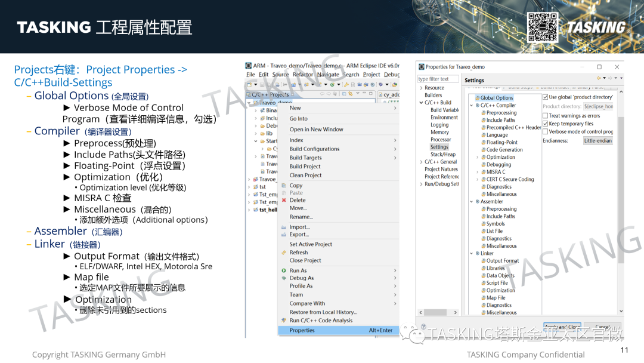
Task: Toggle 'Use global product directory' checkbox
Action: point(545,97)
